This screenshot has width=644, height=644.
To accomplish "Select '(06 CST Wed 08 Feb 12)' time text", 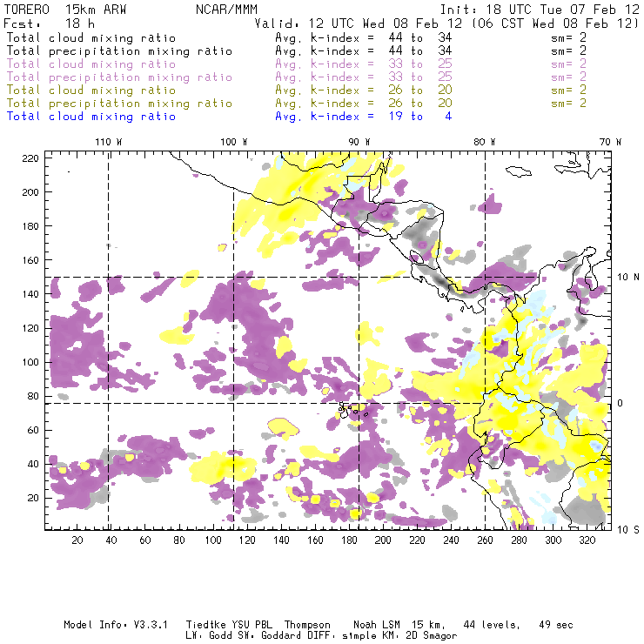I will (555, 23).
